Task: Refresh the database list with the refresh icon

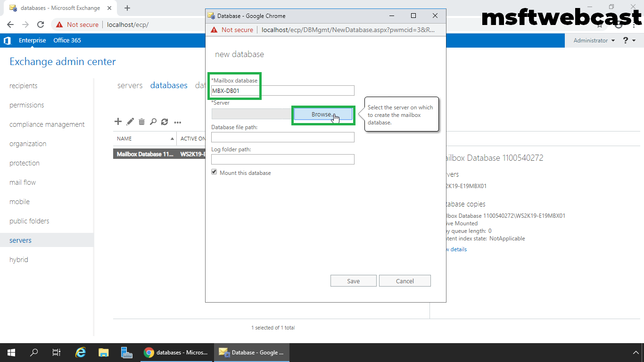Action: [x=164, y=122]
